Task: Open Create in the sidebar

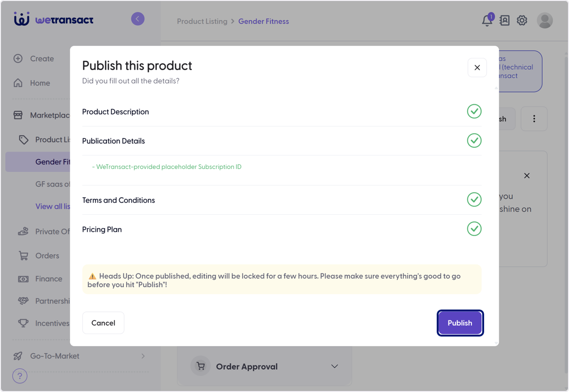Action: click(42, 59)
